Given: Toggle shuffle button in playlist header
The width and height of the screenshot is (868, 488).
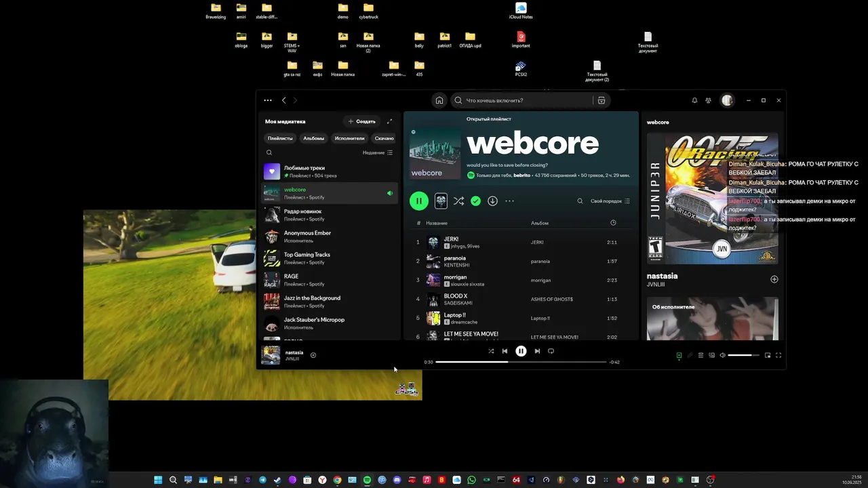Looking at the screenshot, I should (x=459, y=201).
